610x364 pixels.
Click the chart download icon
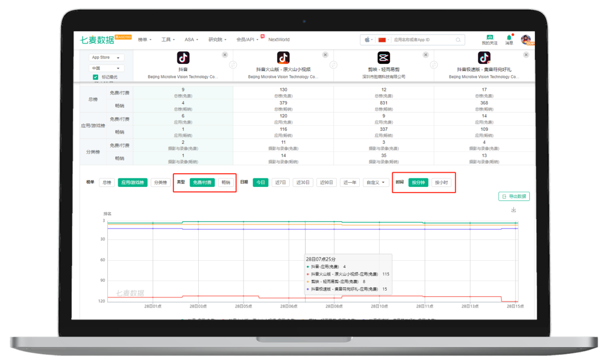pyautogui.click(x=513, y=209)
